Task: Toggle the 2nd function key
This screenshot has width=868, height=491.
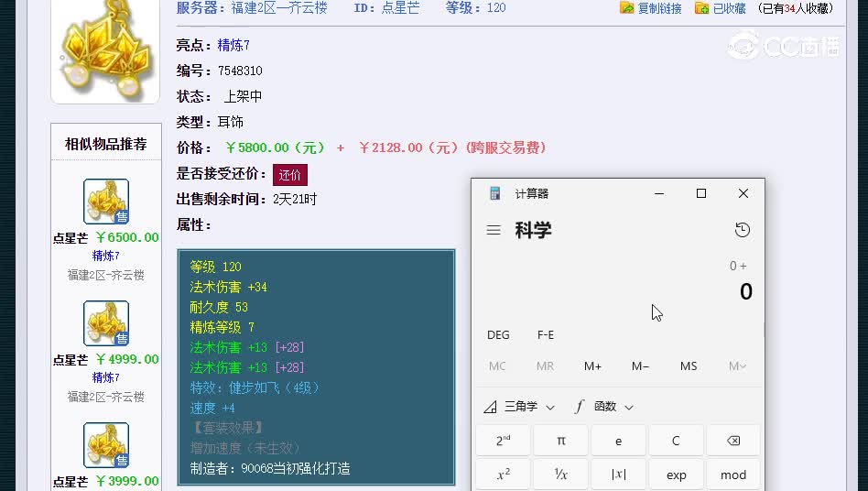Action: pyautogui.click(x=503, y=441)
